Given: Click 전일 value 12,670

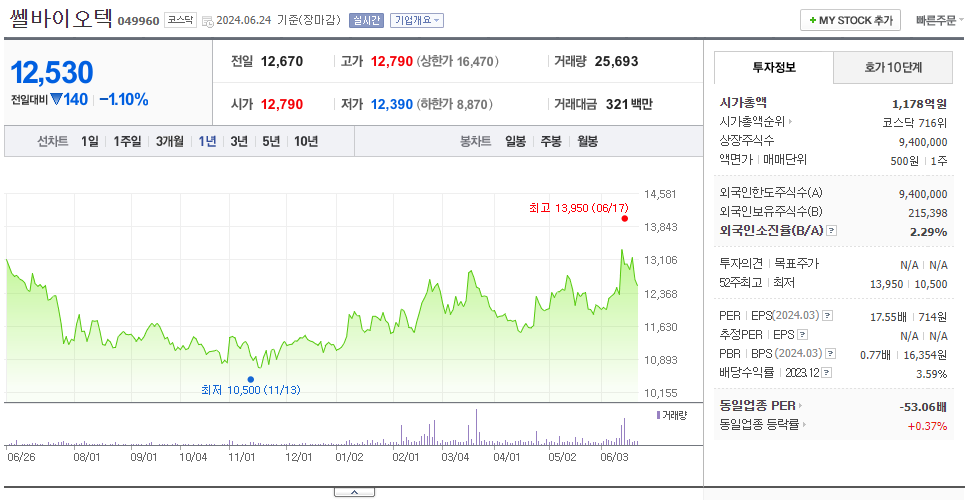Looking at the screenshot, I should (x=282, y=62).
